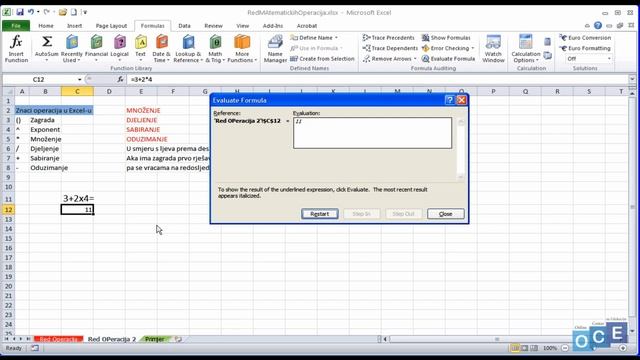
Task: Open Text functions library
Action: coord(140,49)
